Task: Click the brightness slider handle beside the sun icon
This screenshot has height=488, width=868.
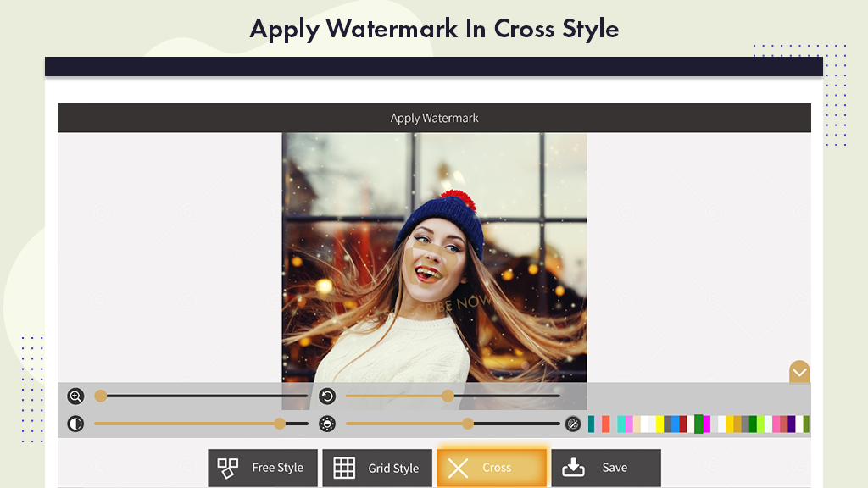Action: pyautogui.click(x=468, y=424)
